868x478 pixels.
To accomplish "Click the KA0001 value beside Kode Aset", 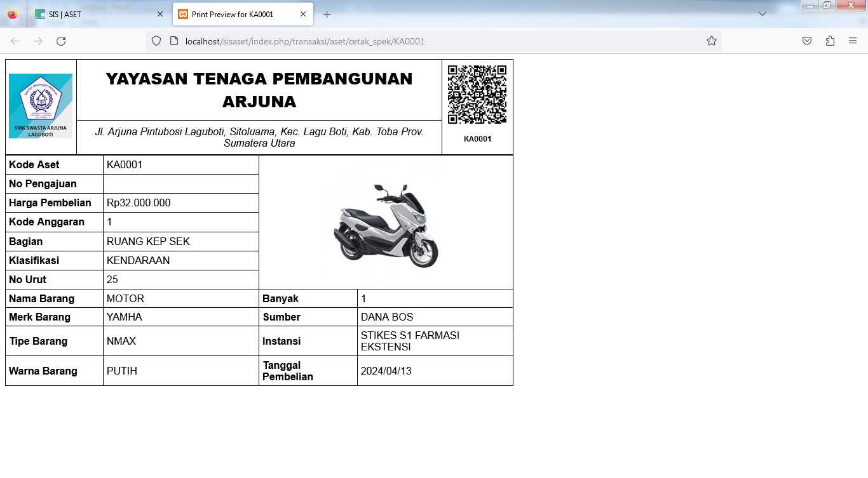I will point(125,165).
